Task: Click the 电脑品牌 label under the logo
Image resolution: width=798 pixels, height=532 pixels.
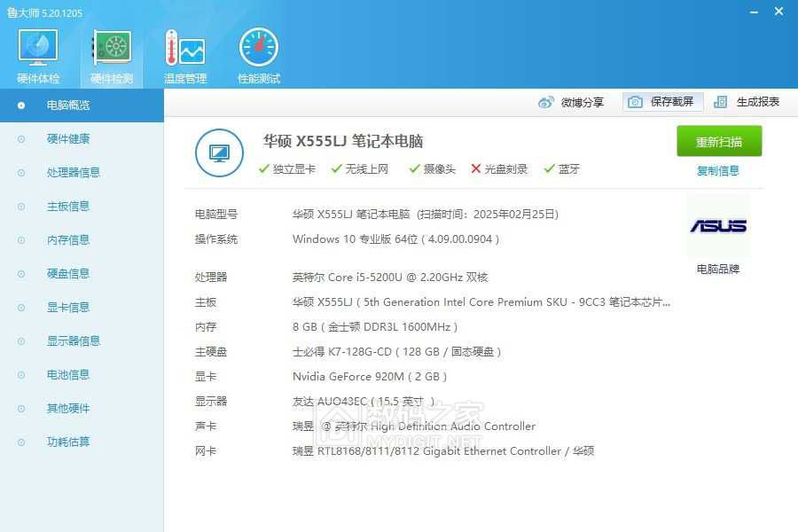Action: (718, 269)
